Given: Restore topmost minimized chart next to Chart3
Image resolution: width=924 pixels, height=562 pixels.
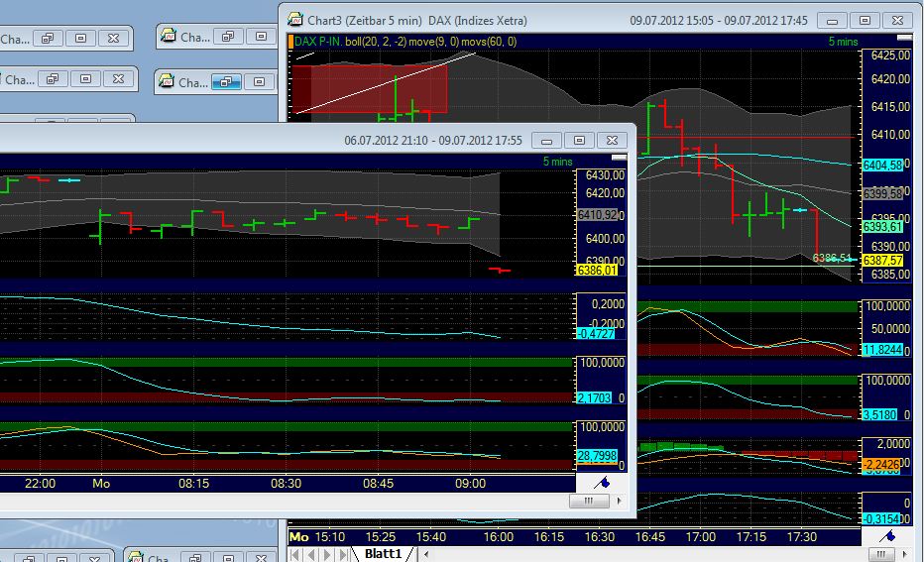Looking at the screenshot, I should [x=228, y=37].
